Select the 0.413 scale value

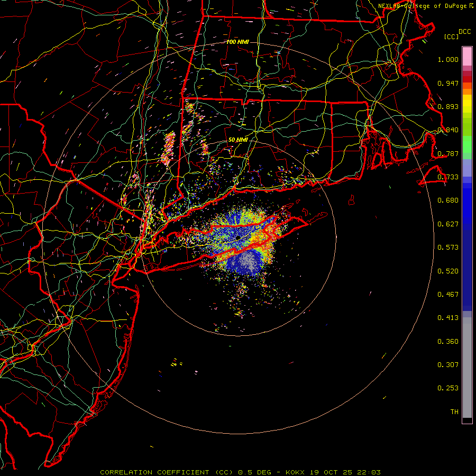pyautogui.click(x=448, y=318)
